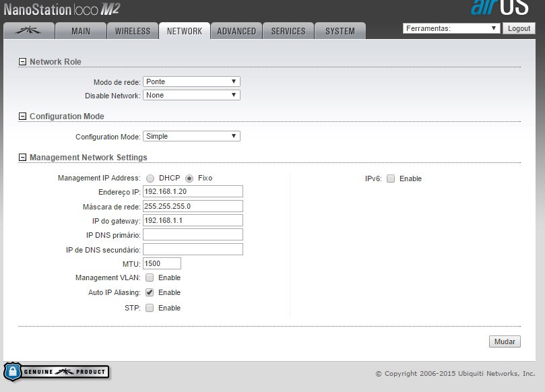Click the Máscara de rede field

(x=193, y=206)
